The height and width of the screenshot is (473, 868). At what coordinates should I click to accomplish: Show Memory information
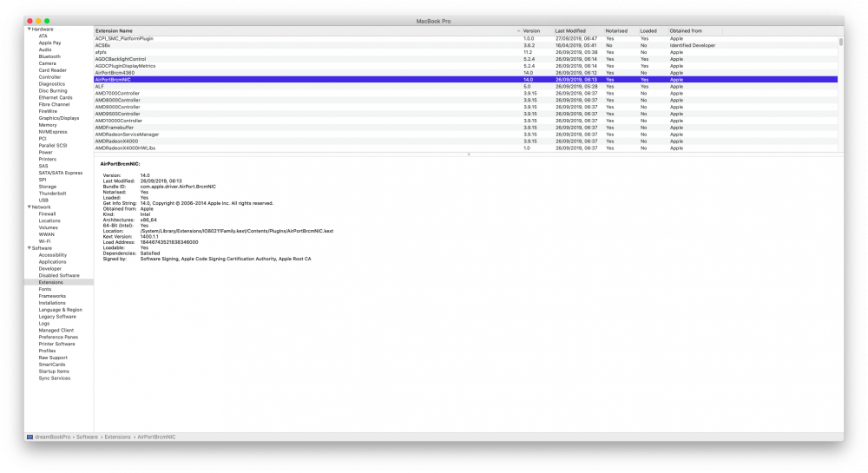click(x=48, y=125)
